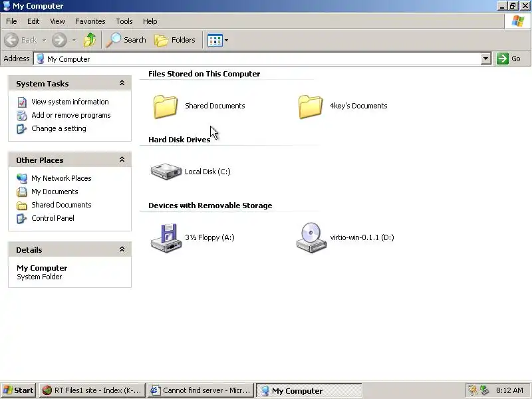This screenshot has height=399, width=532.
Task: Click the first system tray icon
Action: [x=472, y=390]
